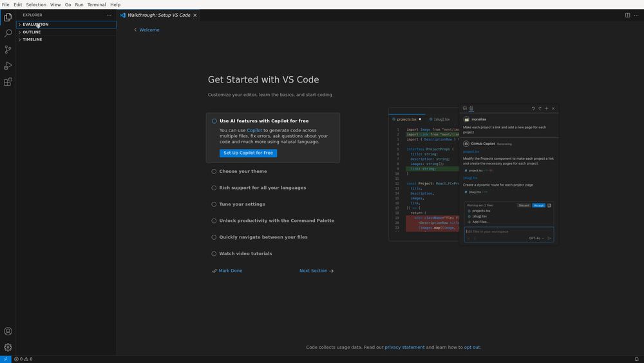644x363 pixels.
Task: Expand the TIMELINE section
Action: click(x=66, y=39)
